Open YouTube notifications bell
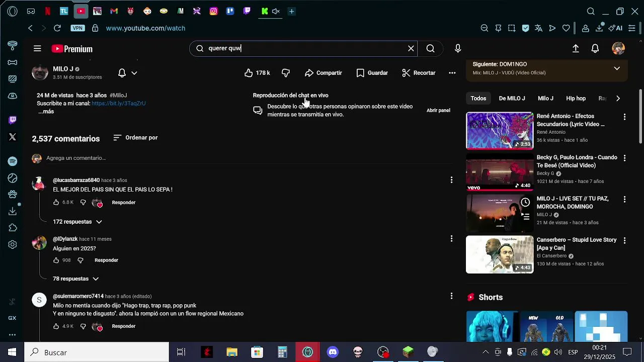Viewport: 644px width, 362px height. pos(595,48)
